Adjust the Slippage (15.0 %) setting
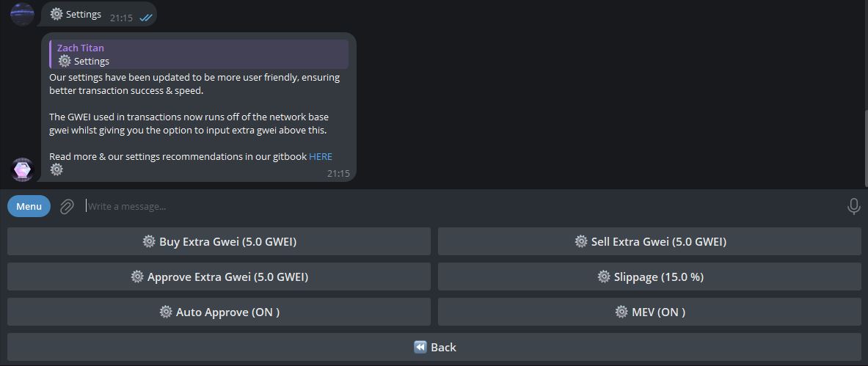Image resolution: width=868 pixels, height=366 pixels. [x=649, y=277]
